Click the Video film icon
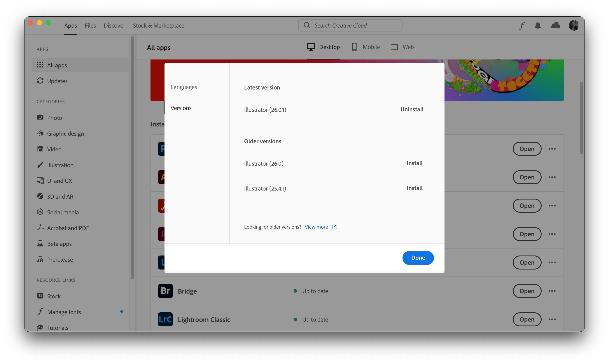Screen dimensions: 609x364 40,149
